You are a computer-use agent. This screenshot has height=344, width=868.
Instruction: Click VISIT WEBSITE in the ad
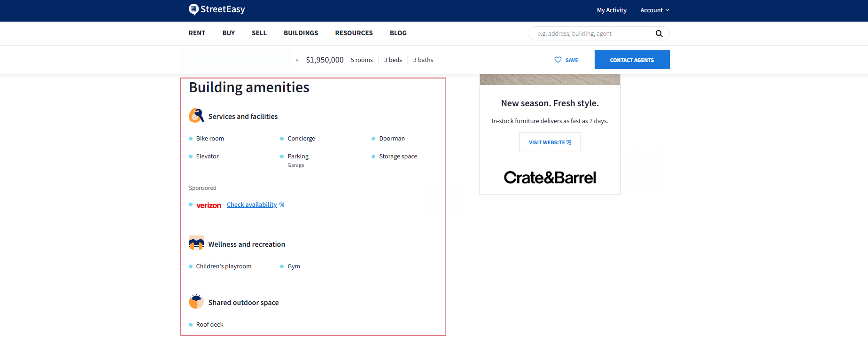point(550,142)
